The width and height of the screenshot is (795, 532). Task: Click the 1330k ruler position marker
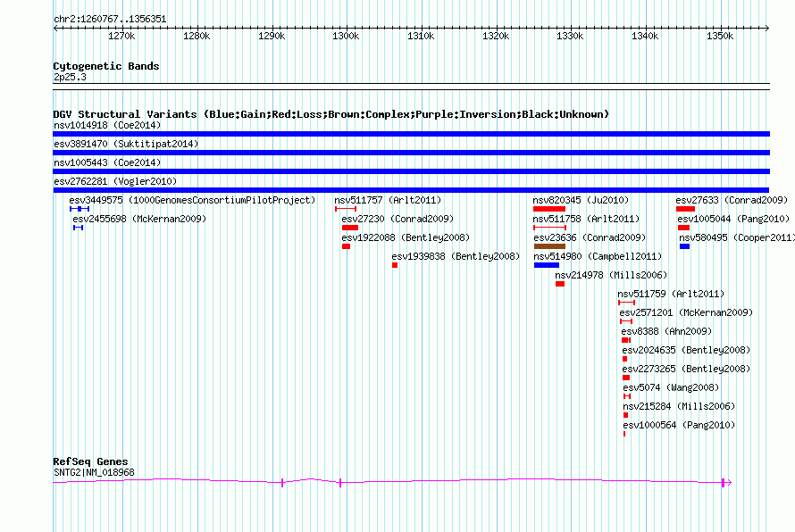[570, 36]
